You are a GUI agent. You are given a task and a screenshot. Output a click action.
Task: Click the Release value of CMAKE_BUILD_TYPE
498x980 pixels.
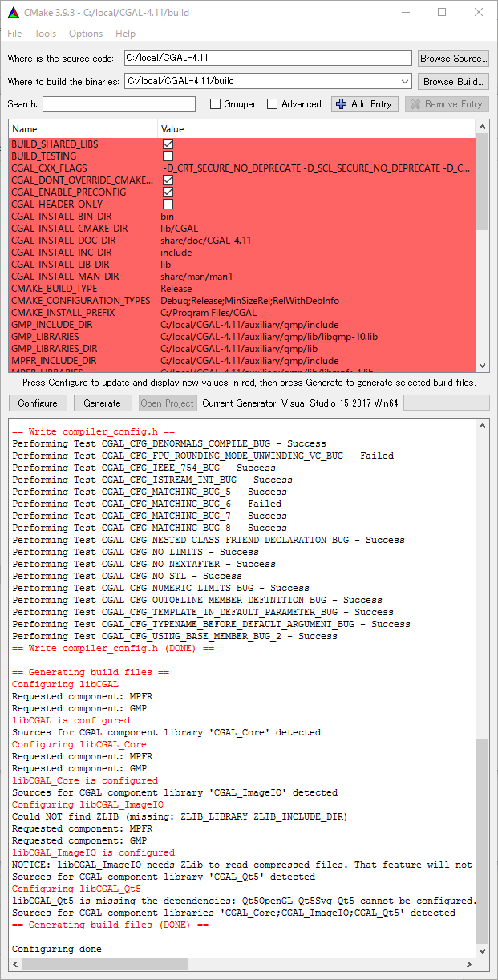tap(176, 289)
